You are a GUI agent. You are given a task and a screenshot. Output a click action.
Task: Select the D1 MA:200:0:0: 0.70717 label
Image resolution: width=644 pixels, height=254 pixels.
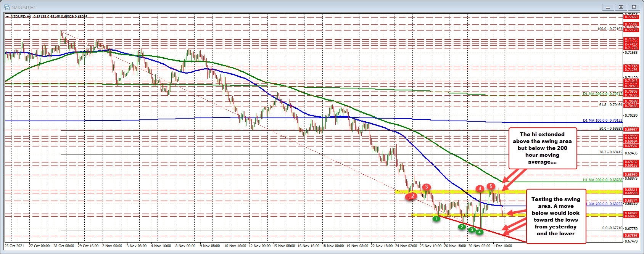coord(602,93)
